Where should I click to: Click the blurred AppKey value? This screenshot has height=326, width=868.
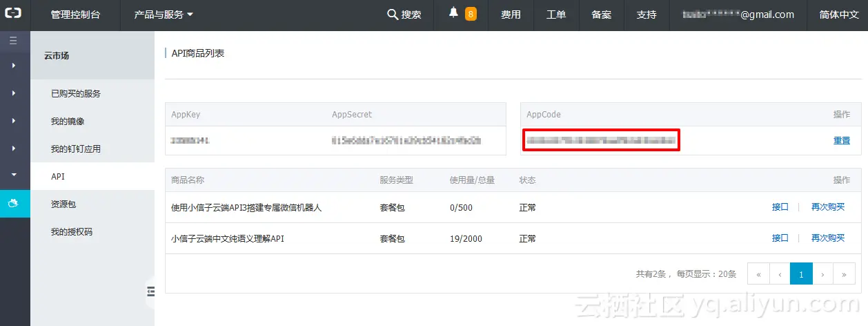click(x=190, y=140)
